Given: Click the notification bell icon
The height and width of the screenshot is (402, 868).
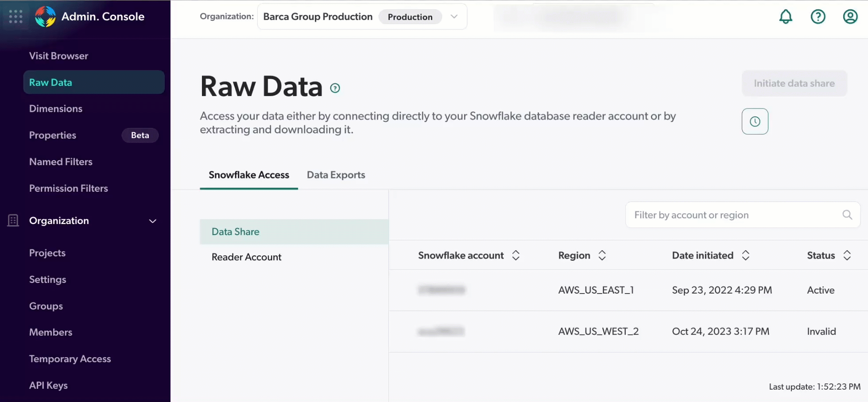Looking at the screenshot, I should 785,16.
